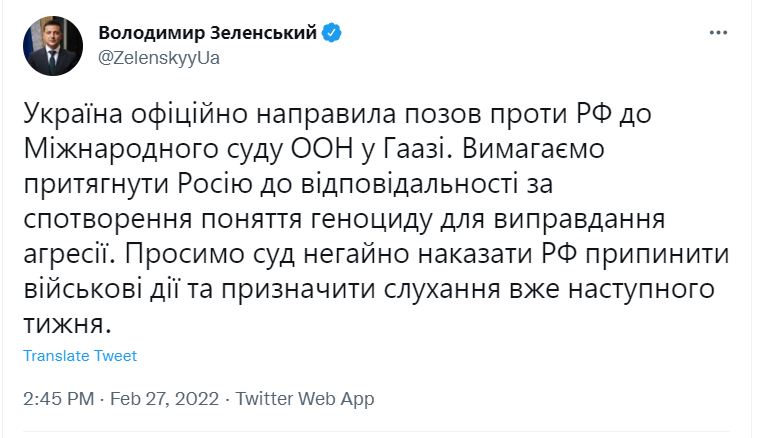Image resolution: width=757 pixels, height=438 pixels.
Task: Click the word "агресії" in the tweet
Action: [70, 254]
